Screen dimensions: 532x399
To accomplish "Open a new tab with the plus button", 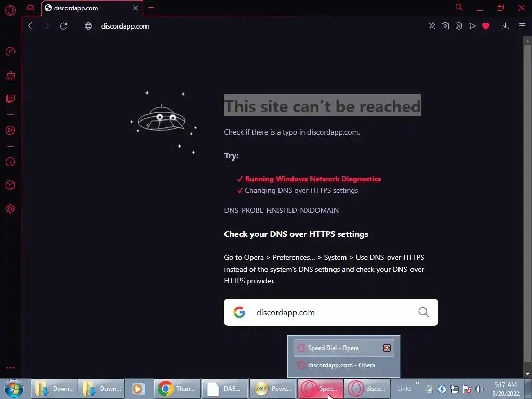I will click(151, 8).
